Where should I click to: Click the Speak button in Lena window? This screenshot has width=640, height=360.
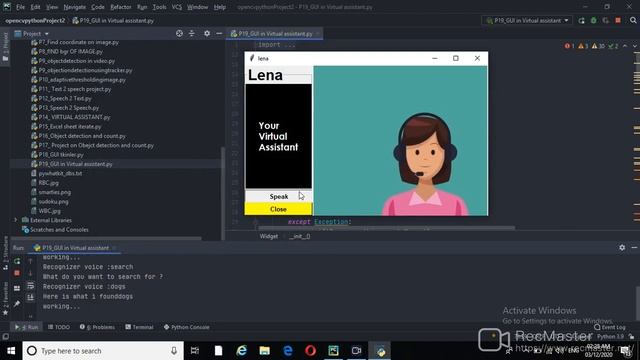[278, 196]
